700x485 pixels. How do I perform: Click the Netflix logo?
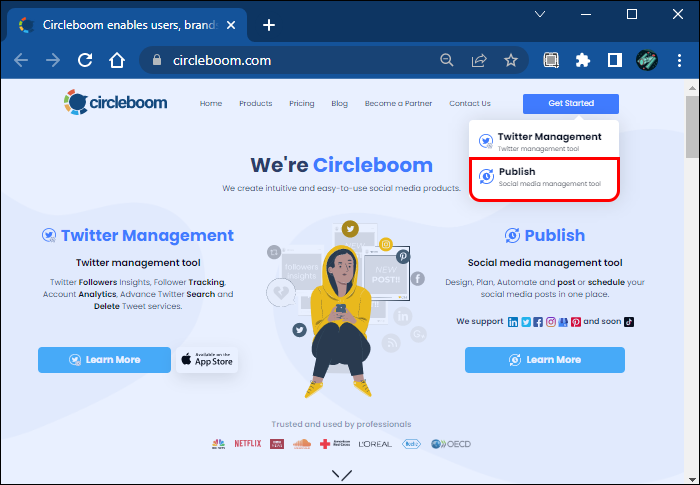[248, 443]
